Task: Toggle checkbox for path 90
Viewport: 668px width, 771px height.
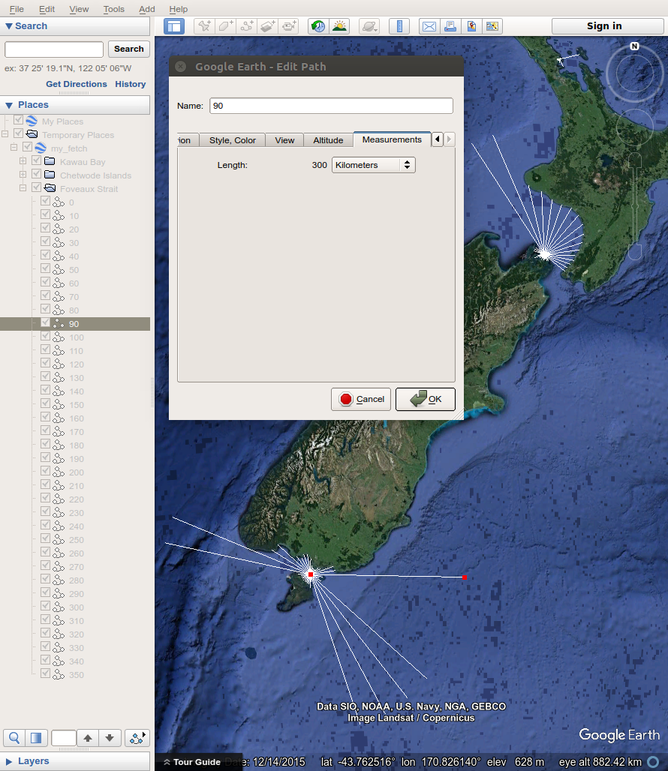Action: point(45,323)
